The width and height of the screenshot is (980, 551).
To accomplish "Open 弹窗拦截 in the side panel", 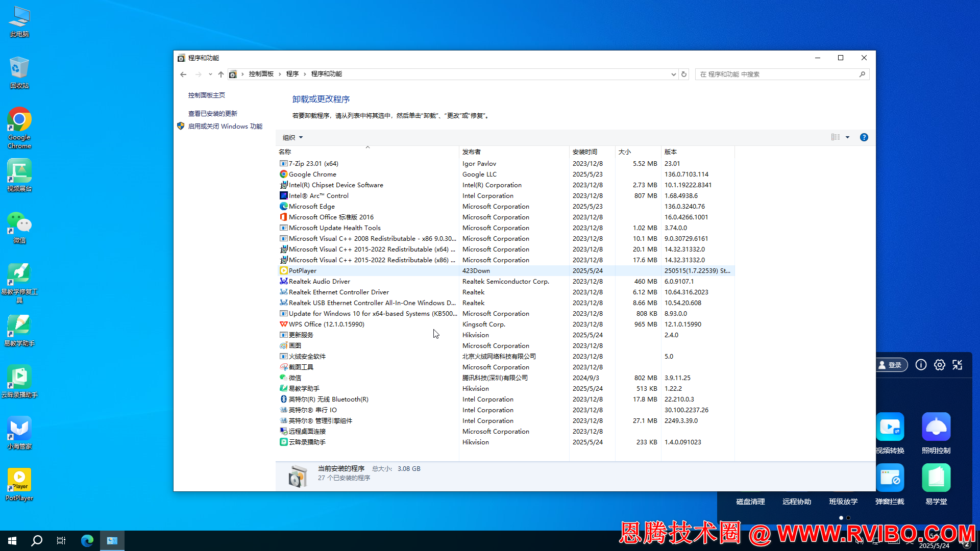I will click(890, 484).
